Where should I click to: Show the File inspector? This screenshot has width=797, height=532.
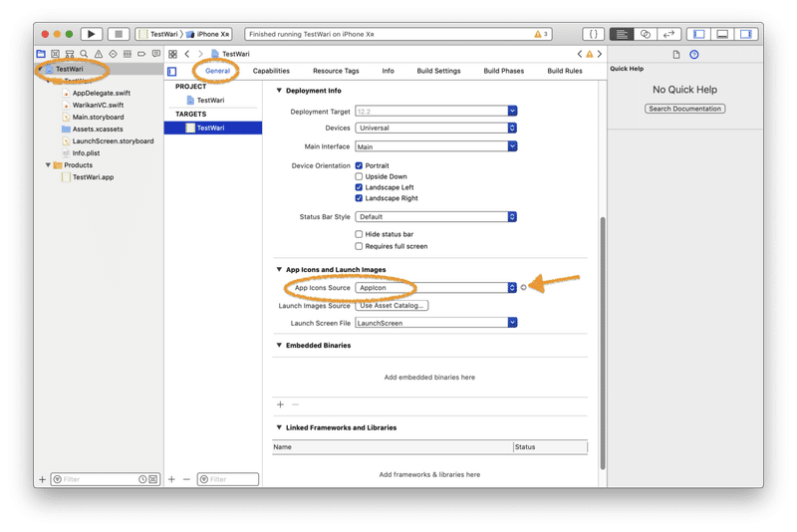tap(676, 55)
